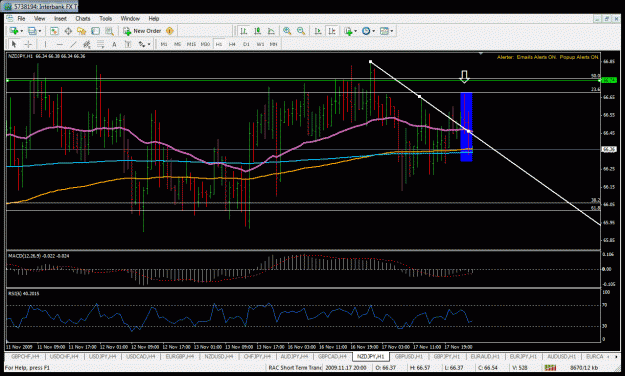Open the Arrows tool dropdown
This screenshot has height=376, width=625.
tap(149, 44)
